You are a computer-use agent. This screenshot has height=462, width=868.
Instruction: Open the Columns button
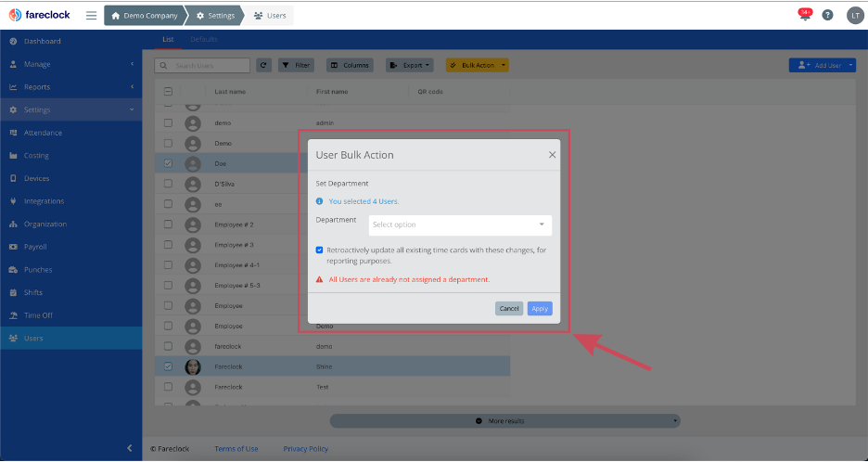[350, 65]
